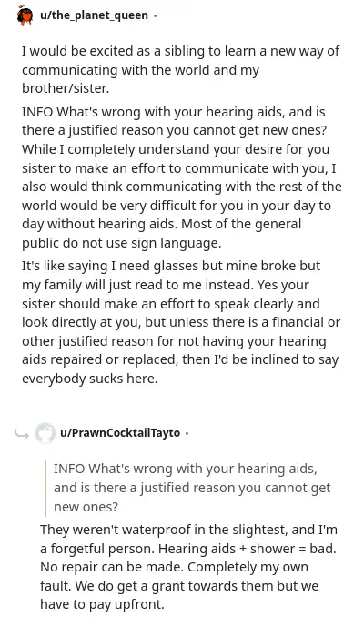Open PrawnCocktailTayto's default gray avatar
364x637 pixels.
45,433
